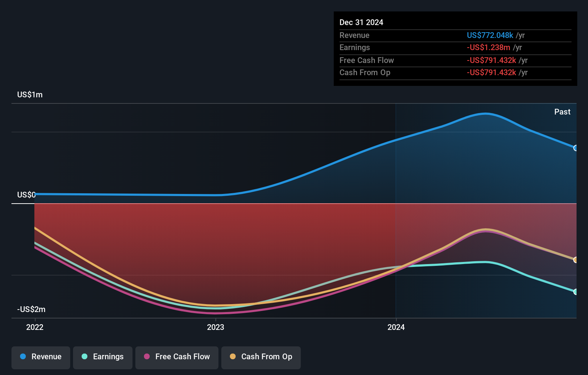Click the US$772.048k revenue value
This screenshot has height=375, width=588.
coord(490,35)
